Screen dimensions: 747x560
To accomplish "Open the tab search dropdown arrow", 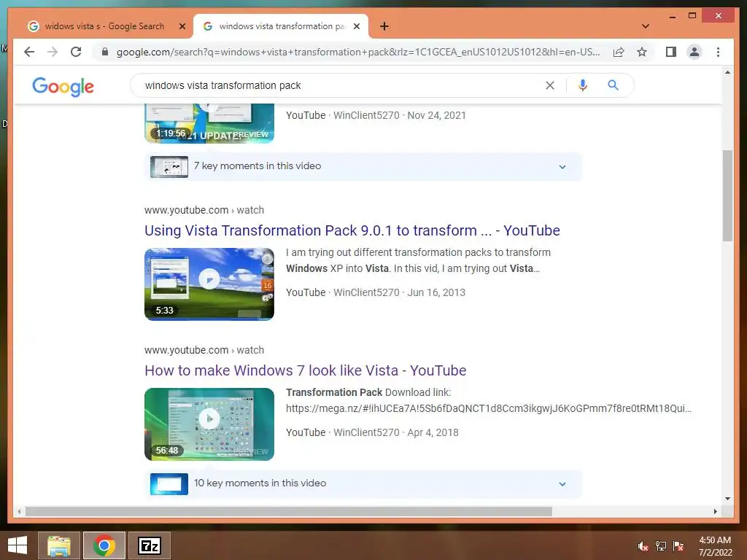I will click(x=646, y=26).
